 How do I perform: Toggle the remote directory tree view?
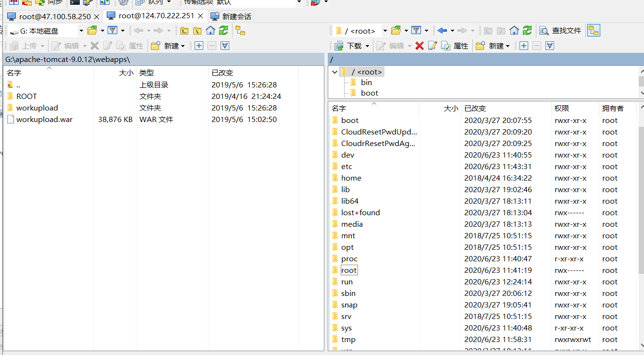594,31
